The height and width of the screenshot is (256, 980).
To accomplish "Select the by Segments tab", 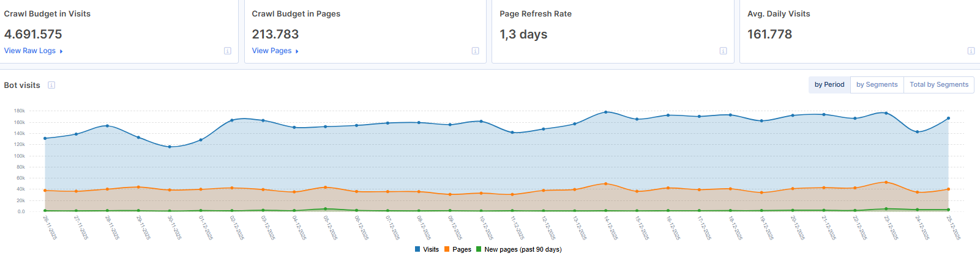I will point(877,84).
